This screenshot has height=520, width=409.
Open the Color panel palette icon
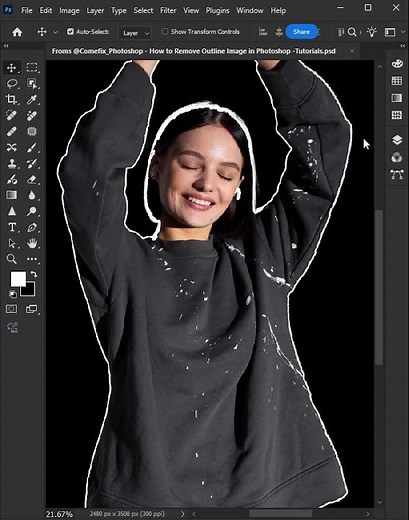pos(397,63)
